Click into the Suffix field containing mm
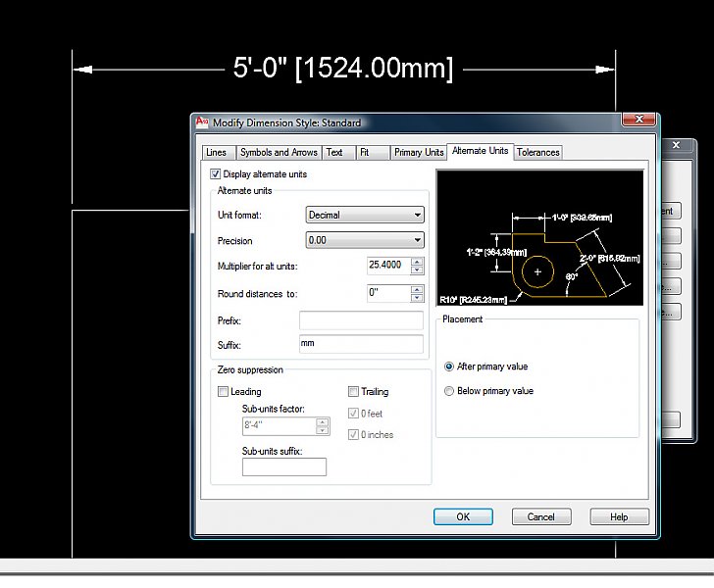Viewport: 714px width, 588px height. click(361, 344)
